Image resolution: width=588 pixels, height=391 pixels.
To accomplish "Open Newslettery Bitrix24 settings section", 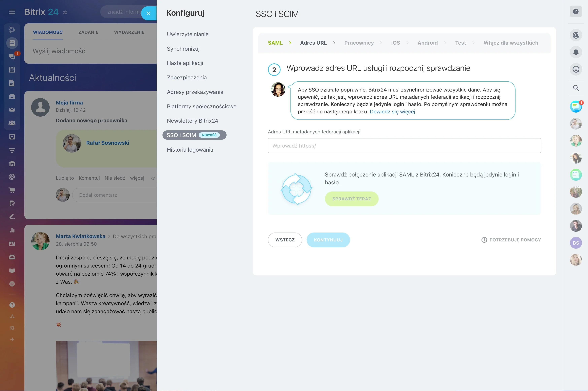I will coord(192,121).
